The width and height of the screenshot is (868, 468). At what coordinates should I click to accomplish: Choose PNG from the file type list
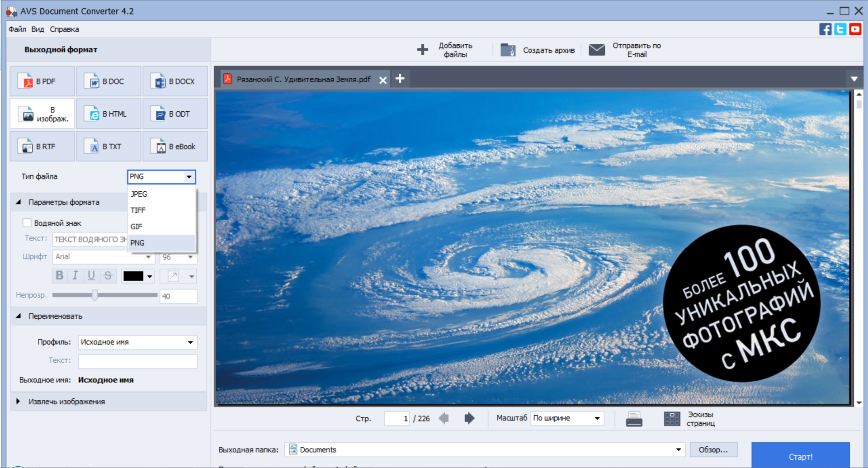(x=162, y=243)
